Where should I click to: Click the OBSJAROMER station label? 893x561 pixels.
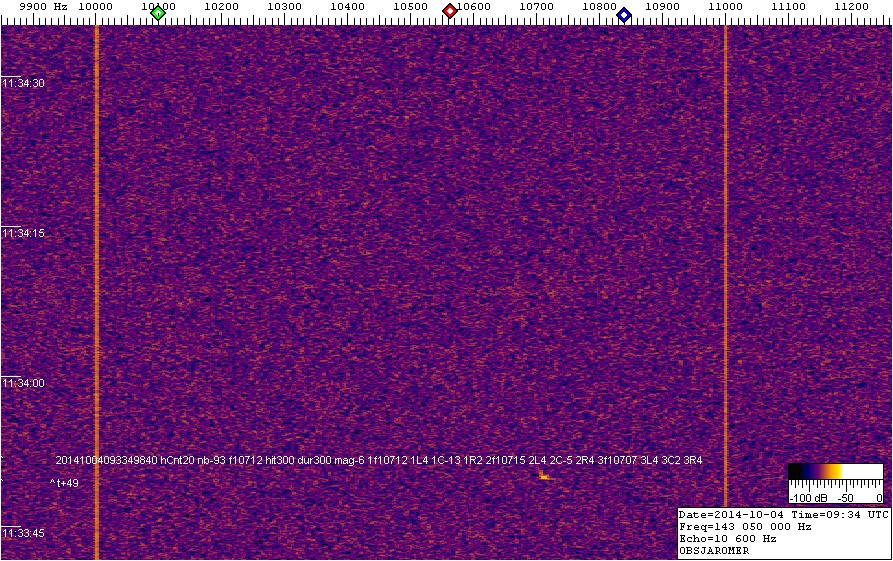[713, 550]
